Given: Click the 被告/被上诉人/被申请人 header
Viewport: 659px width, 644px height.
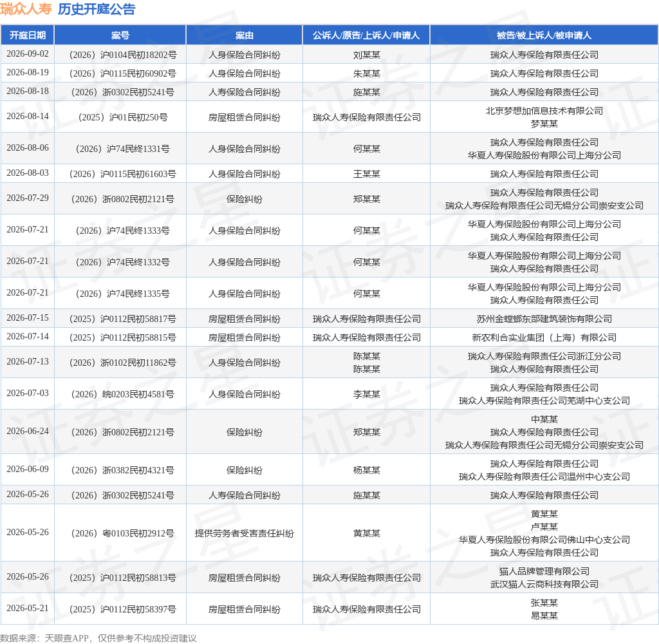Looking at the screenshot, I should click(x=544, y=35).
